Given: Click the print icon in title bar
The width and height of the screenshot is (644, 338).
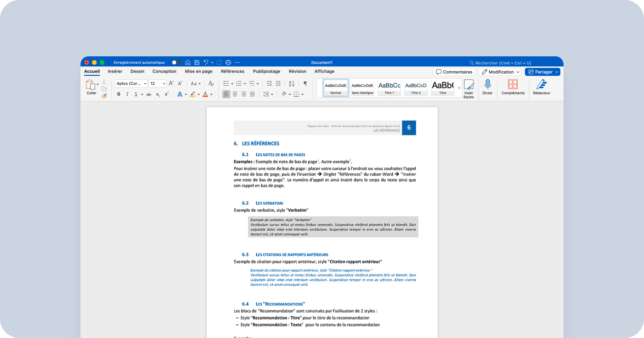Looking at the screenshot, I should pyautogui.click(x=228, y=63).
